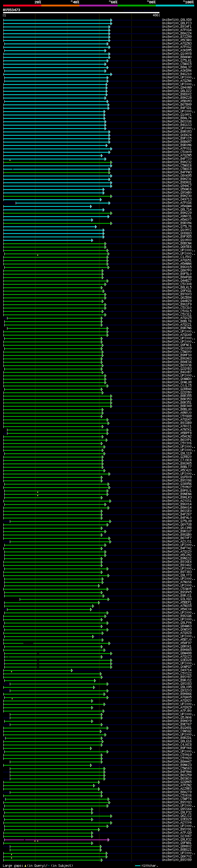Click hit label UniRef100_B7ZZM9
Viewport: 197px width, 868px height.
coord(177,37)
